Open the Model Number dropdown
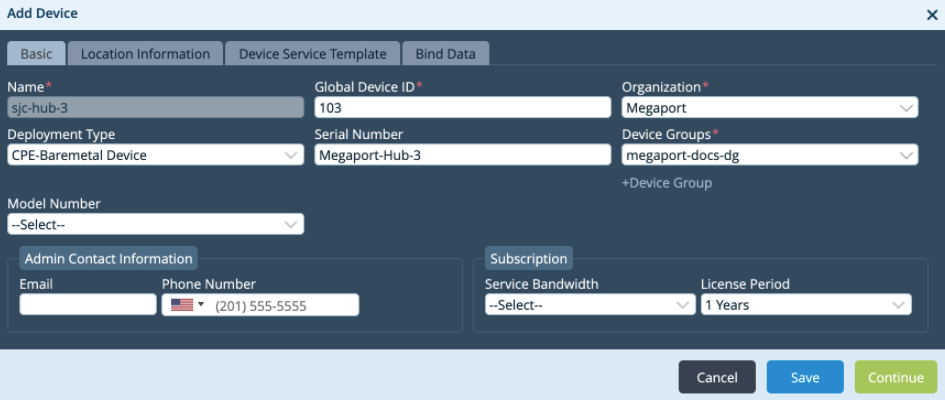The height and width of the screenshot is (400, 945). (155, 225)
